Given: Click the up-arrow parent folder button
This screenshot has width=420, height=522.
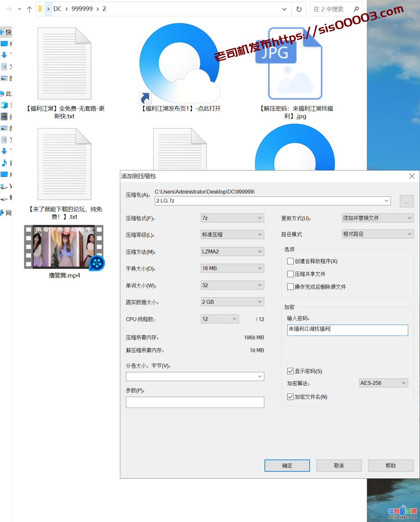Looking at the screenshot, I should click(x=29, y=9).
